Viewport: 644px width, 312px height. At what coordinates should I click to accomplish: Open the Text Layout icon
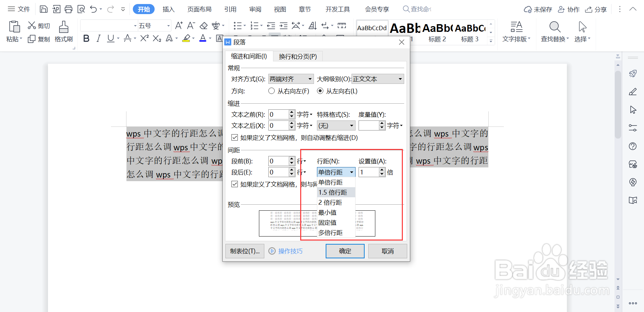tap(516, 27)
